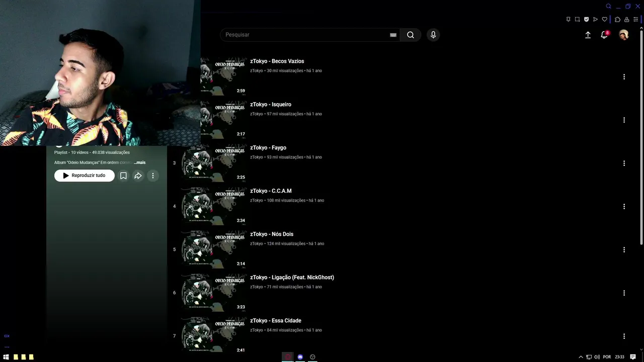The image size is (644, 362).
Task: Open zTokyo - Ligação (Feat. NickGhost)
Action: click(x=292, y=278)
